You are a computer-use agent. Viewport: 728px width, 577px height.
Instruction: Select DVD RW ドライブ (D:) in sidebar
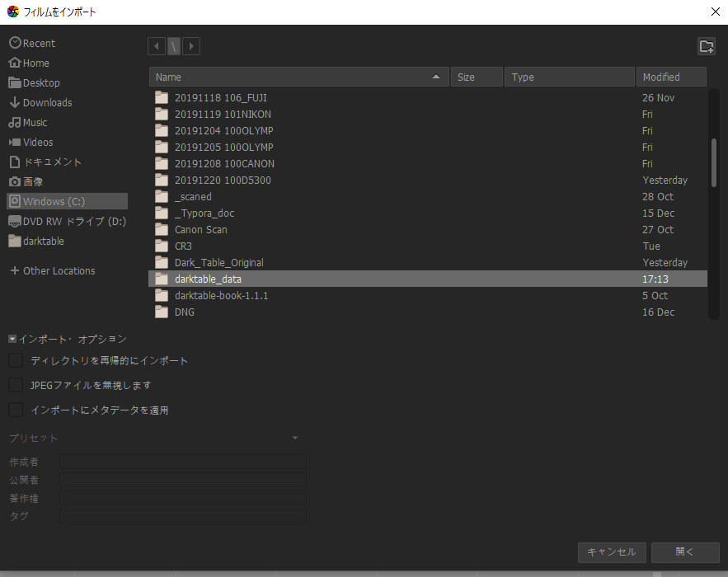[68, 222]
